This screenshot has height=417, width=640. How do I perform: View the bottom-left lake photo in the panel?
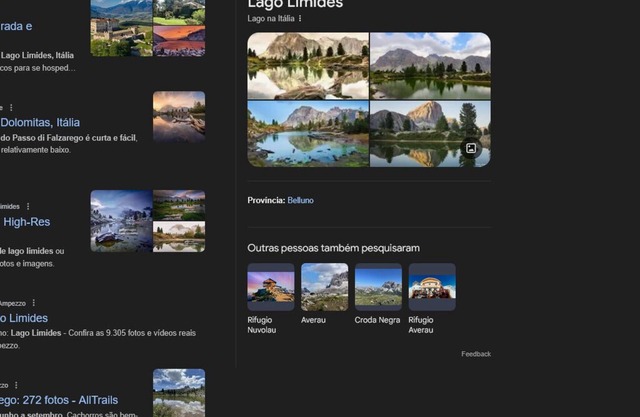308,134
